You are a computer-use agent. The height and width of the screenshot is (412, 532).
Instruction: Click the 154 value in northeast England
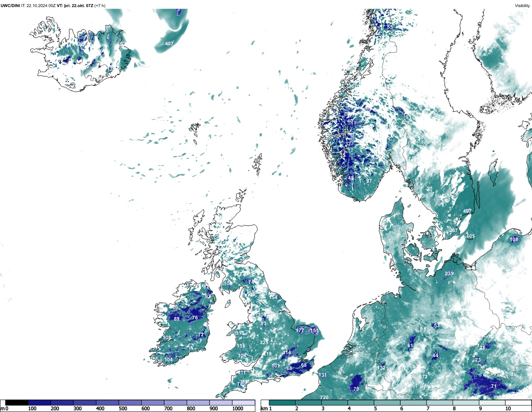tap(273, 297)
